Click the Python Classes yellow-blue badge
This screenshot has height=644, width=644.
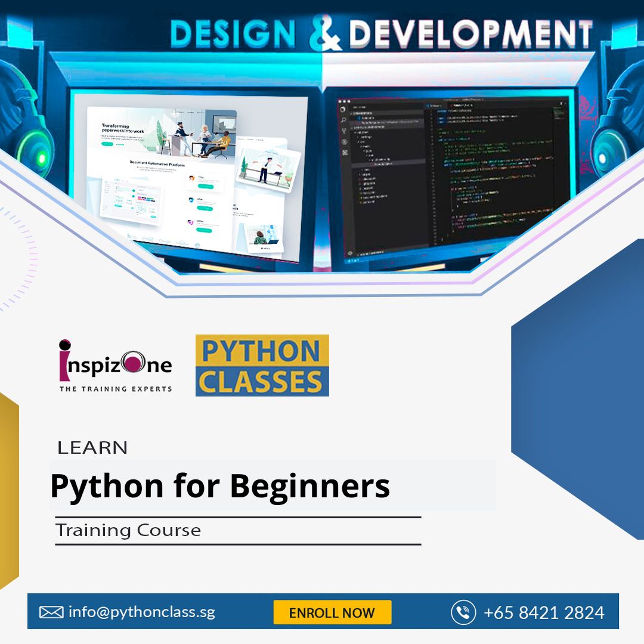click(262, 365)
